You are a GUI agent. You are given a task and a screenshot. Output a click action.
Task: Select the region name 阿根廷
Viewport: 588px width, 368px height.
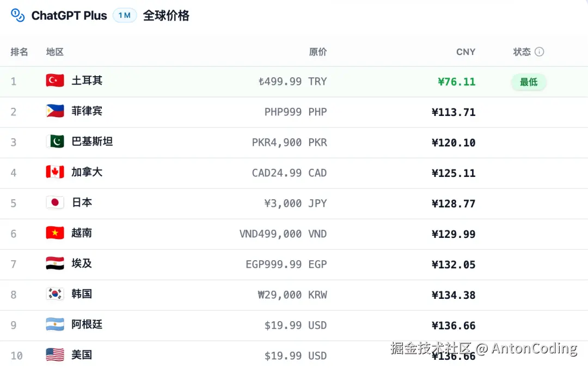pyautogui.click(x=87, y=324)
